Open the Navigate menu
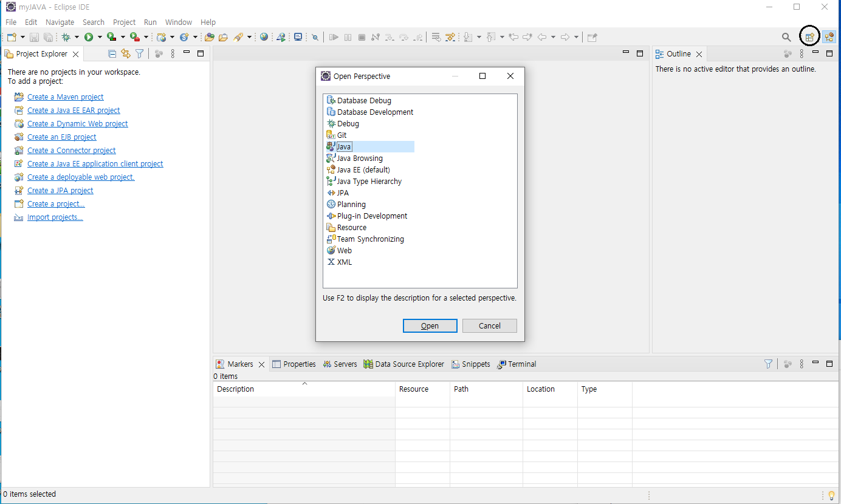Screen dimensions: 841x504 pos(60,22)
